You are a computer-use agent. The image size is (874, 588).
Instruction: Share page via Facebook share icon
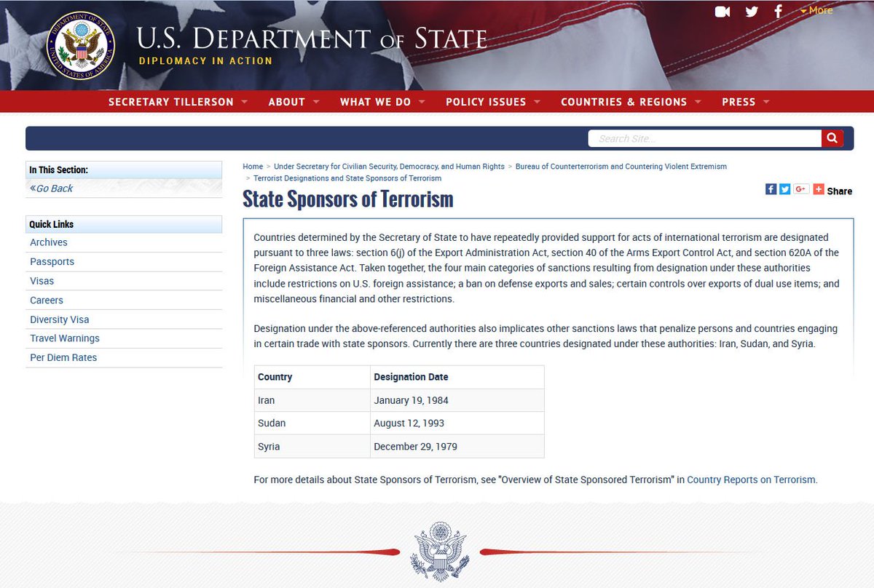click(x=771, y=189)
